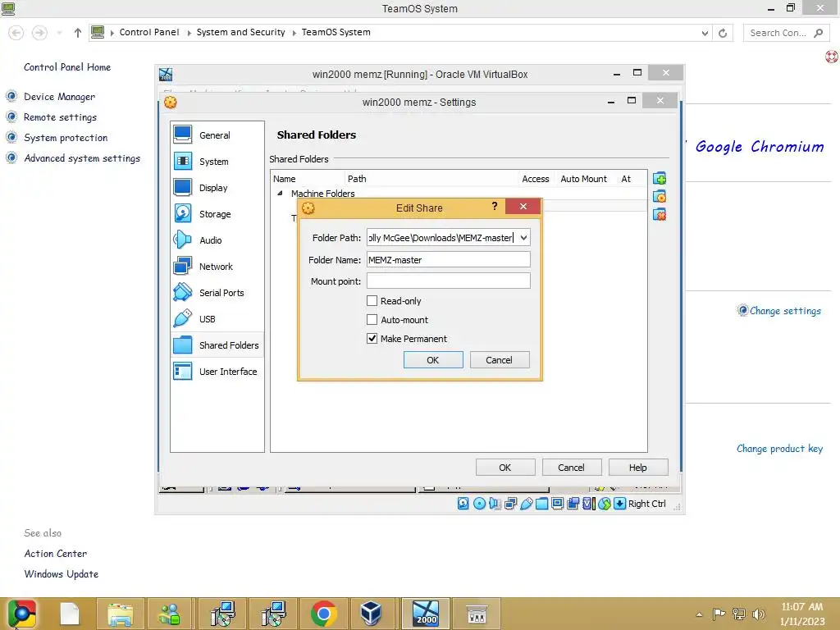Screen dimensions: 840x630
Task: Click the Change settings link
Action: [x=785, y=311]
